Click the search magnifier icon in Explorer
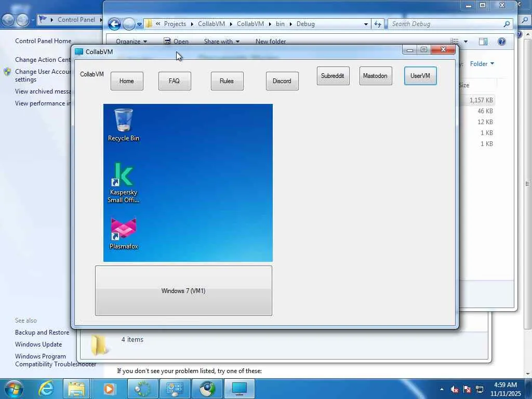 (x=507, y=24)
